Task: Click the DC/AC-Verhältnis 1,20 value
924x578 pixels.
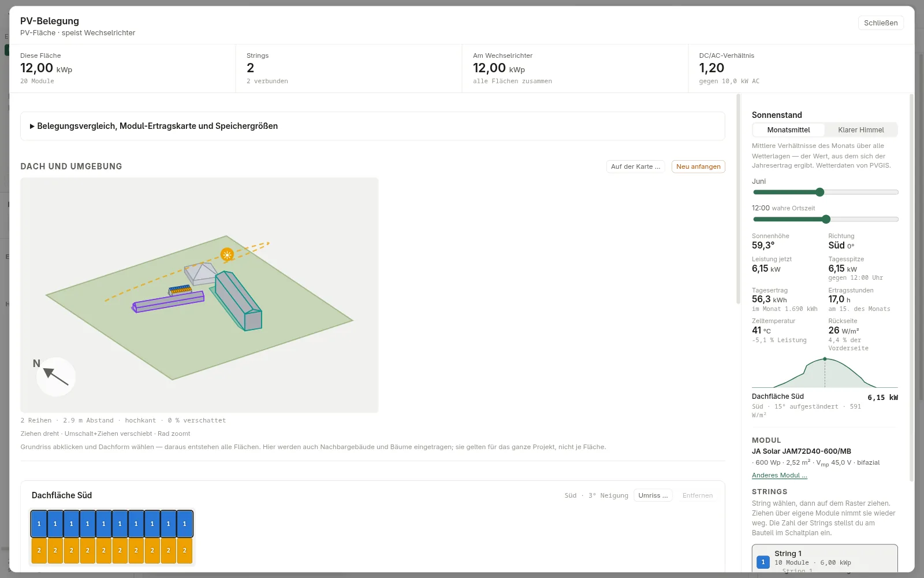Action: [x=711, y=68]
